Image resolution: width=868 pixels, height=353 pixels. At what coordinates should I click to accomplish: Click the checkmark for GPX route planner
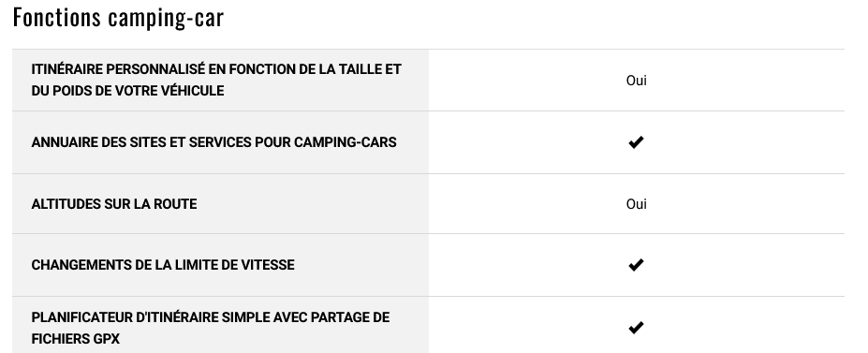636,328
